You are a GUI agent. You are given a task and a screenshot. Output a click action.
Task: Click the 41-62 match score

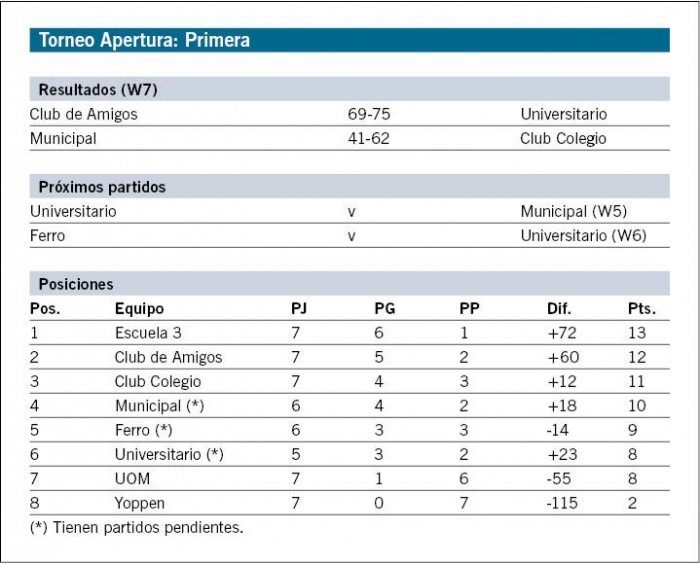(368, 139)
